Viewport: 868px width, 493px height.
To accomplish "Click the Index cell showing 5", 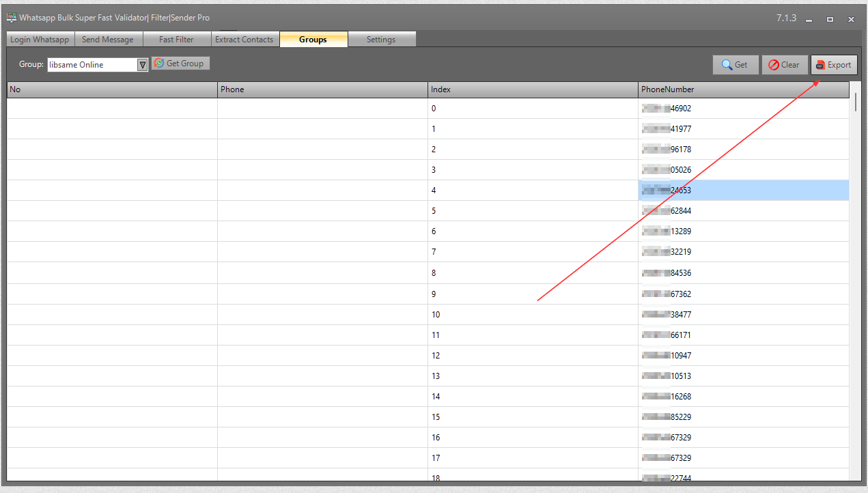I will click(x=533, y=211).
